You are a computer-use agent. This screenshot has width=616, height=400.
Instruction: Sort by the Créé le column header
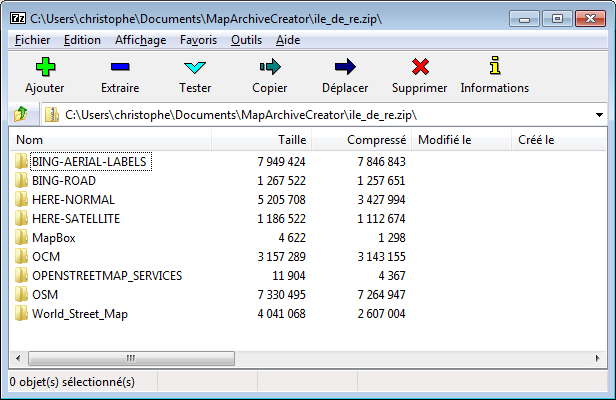coord(559,139)
